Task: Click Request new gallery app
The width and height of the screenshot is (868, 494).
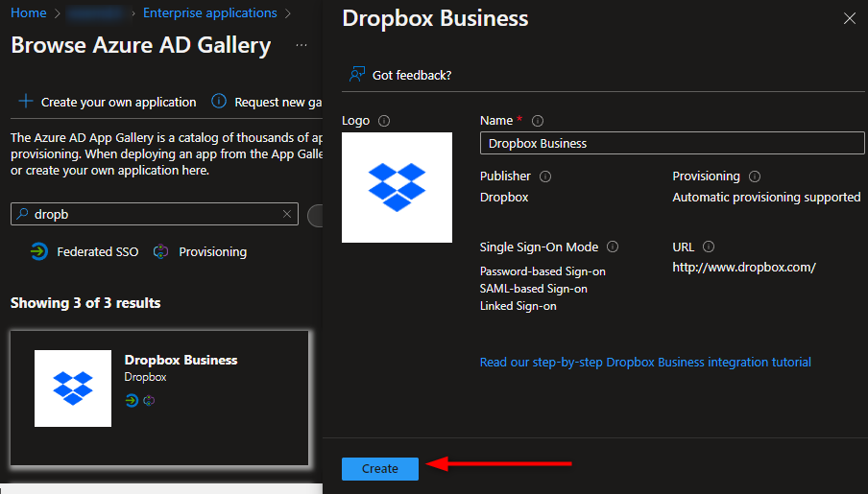Action: [269, 102]
